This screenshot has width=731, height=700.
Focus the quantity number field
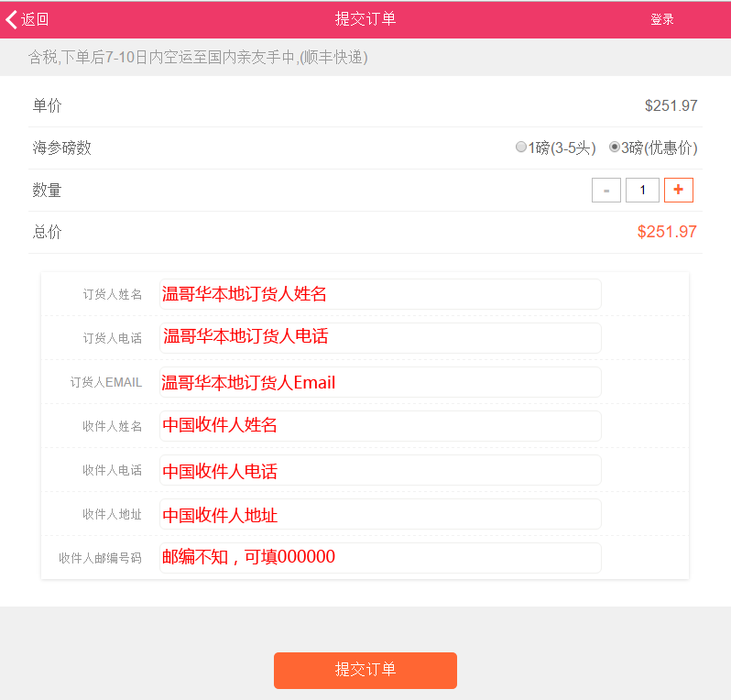pos(642,191)
